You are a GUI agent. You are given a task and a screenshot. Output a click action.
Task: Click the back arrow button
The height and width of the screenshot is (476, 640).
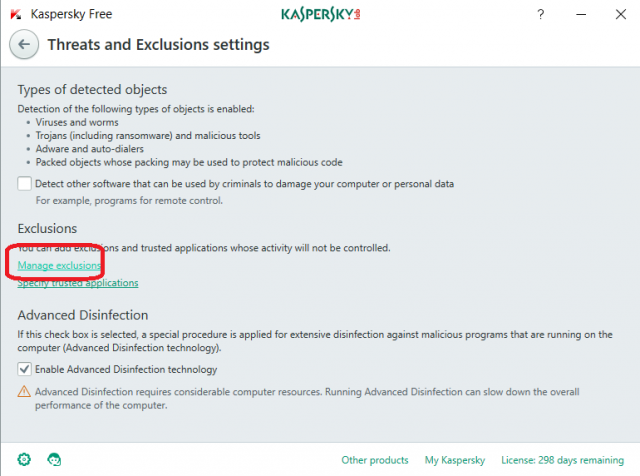25,45
